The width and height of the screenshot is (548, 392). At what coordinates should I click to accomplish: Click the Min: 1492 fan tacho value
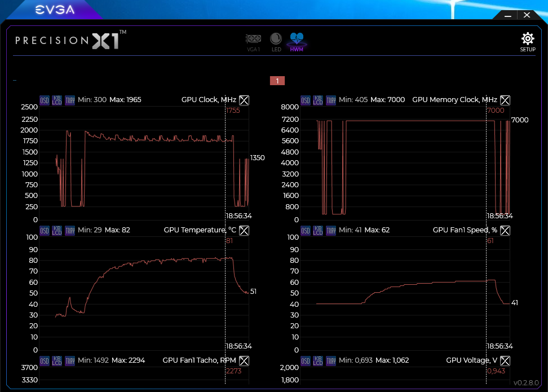coord(94,360)
